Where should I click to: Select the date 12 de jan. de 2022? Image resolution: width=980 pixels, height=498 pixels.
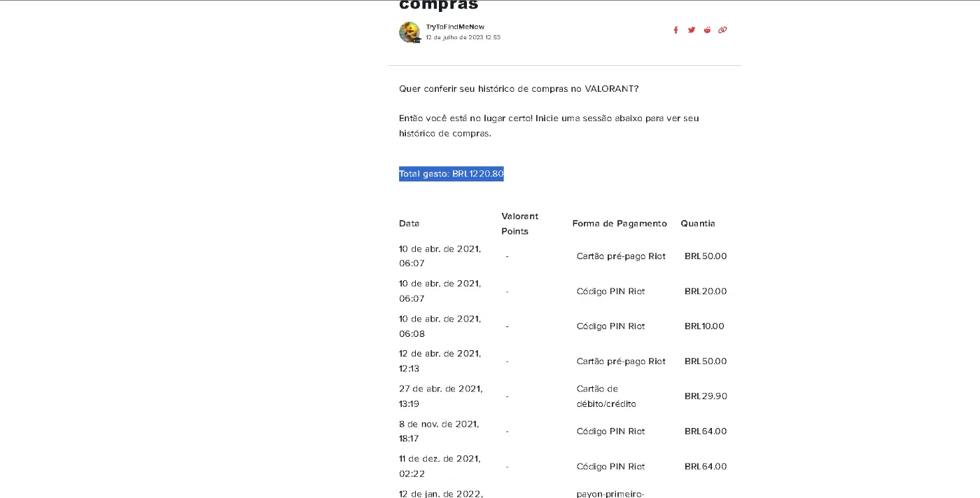pos(441,493)
